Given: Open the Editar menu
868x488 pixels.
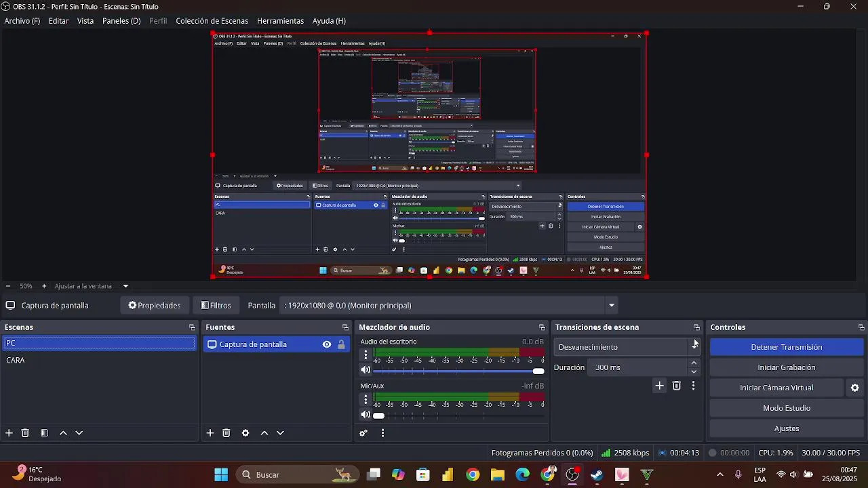Looking at the screenshot, I should pyautogui.click(x=58, y=21).
